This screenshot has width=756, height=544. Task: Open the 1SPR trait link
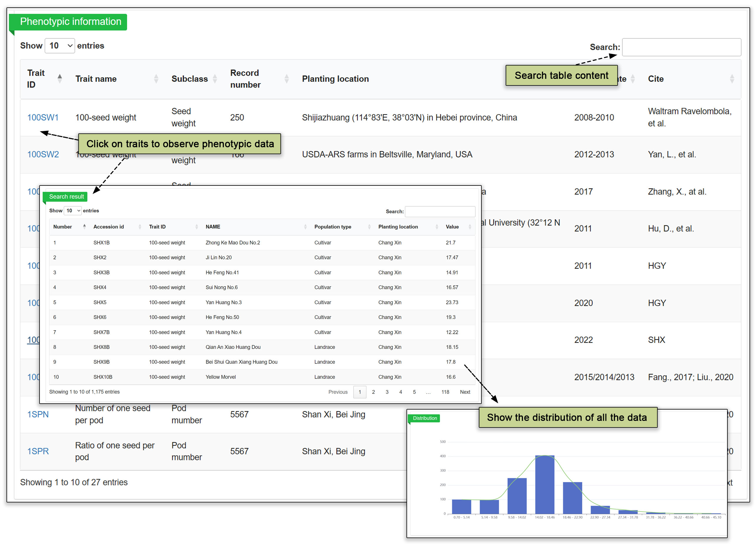[38, 451]
